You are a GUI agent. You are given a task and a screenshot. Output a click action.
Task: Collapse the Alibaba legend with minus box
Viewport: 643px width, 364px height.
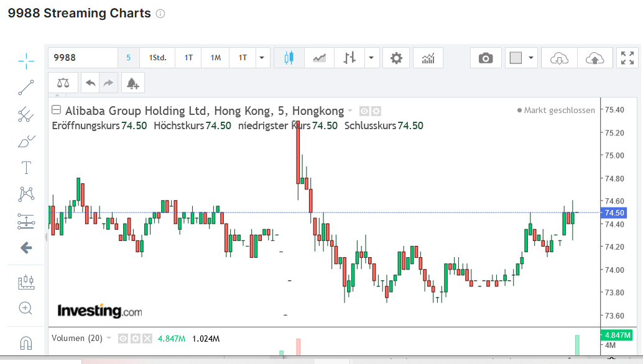coord(56,110)
